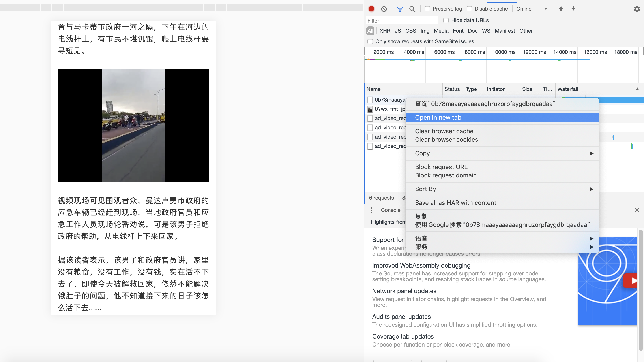The height and width of the screenshot is (362, 644).
Task: Click the drawer vertical scrollbar
Action: 641,290
